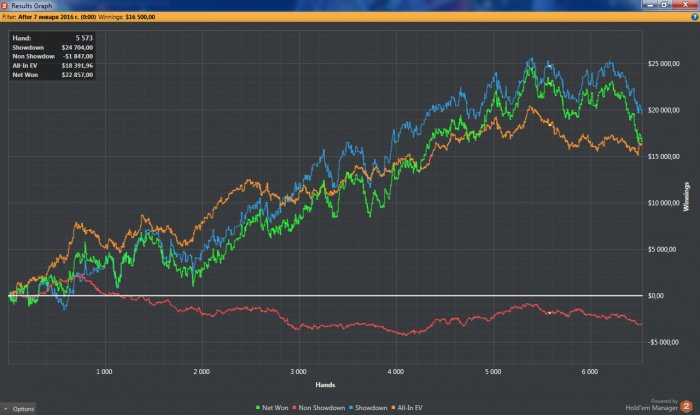Click the $25 000,00 axis label
Image resolution: width=700 pixels, height=415 pixels.
coord(664,64)
